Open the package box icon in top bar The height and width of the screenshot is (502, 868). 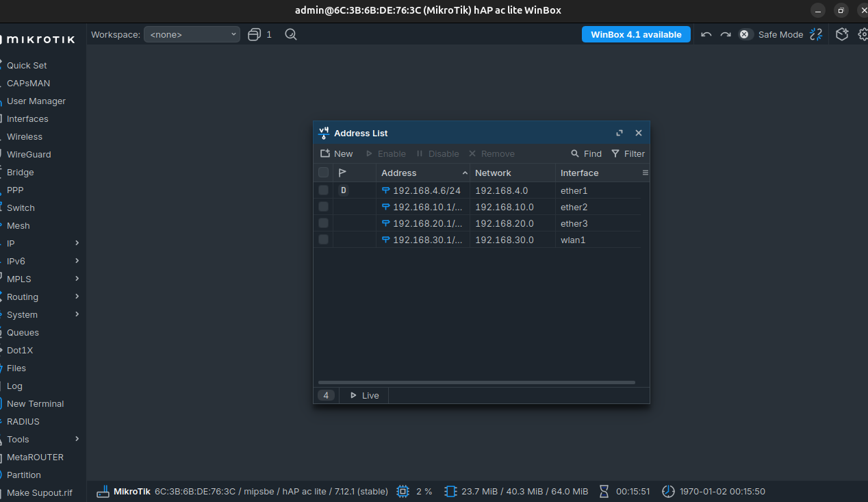click(x=843, y=34)
